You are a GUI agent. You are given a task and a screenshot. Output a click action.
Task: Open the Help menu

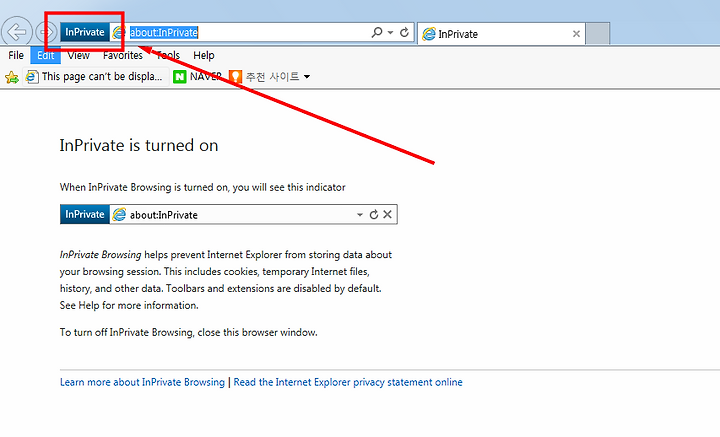[x=203, y=56]
